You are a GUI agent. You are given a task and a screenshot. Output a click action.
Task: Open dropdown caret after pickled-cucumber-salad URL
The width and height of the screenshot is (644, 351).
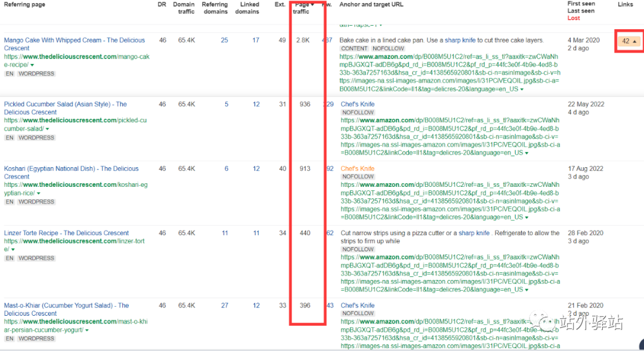tap(47, 129)
